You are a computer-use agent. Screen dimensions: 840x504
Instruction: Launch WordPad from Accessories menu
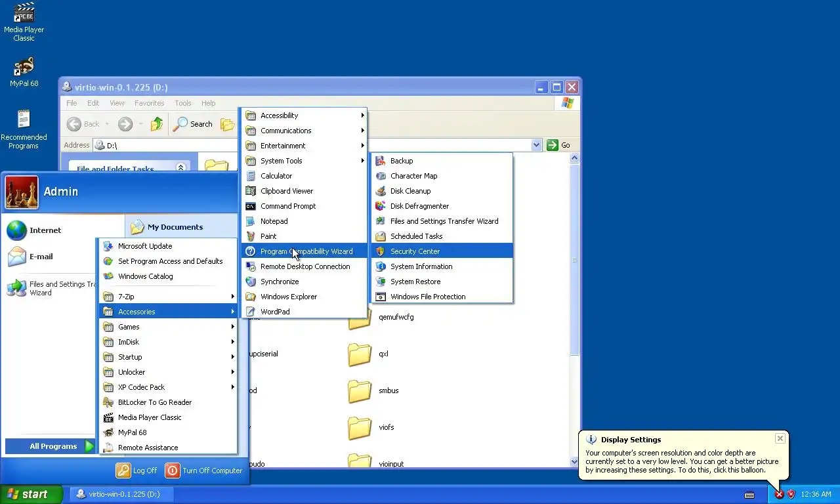(x=304, y=312)
